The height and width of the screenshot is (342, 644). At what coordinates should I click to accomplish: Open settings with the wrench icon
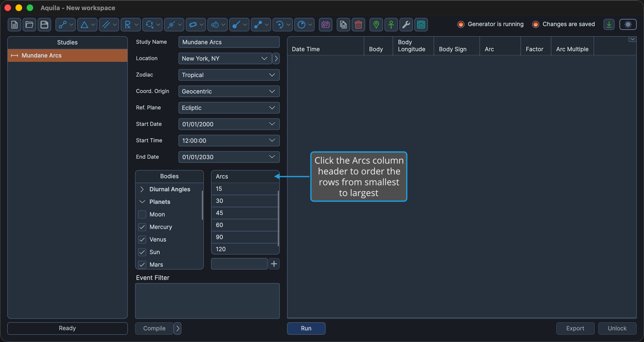(x=406, y=25)
